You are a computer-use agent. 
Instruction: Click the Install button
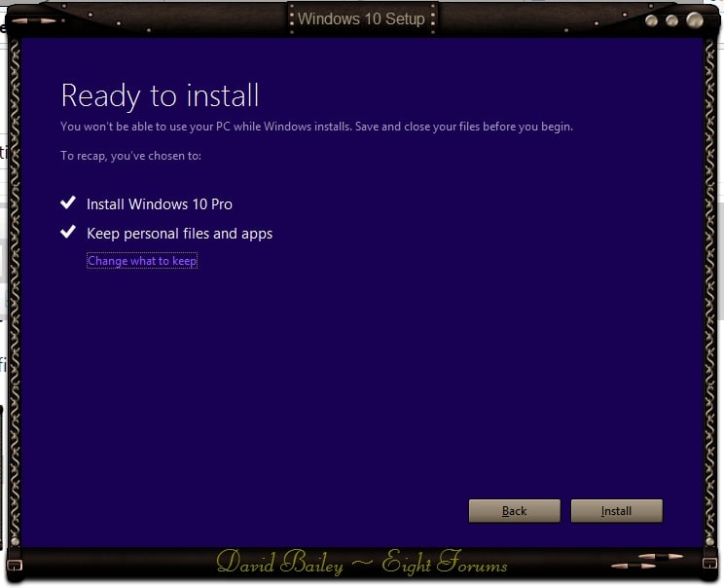tap(616, 511)
